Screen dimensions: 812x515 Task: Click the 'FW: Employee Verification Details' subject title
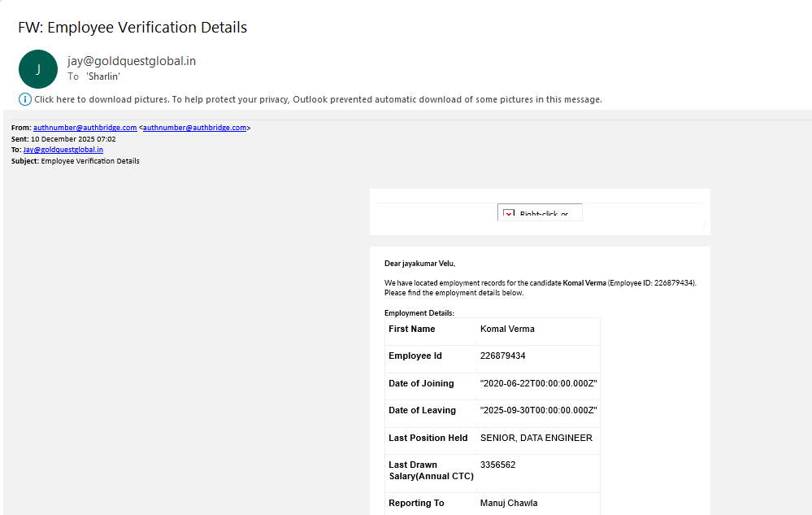[x=132, y=28]
